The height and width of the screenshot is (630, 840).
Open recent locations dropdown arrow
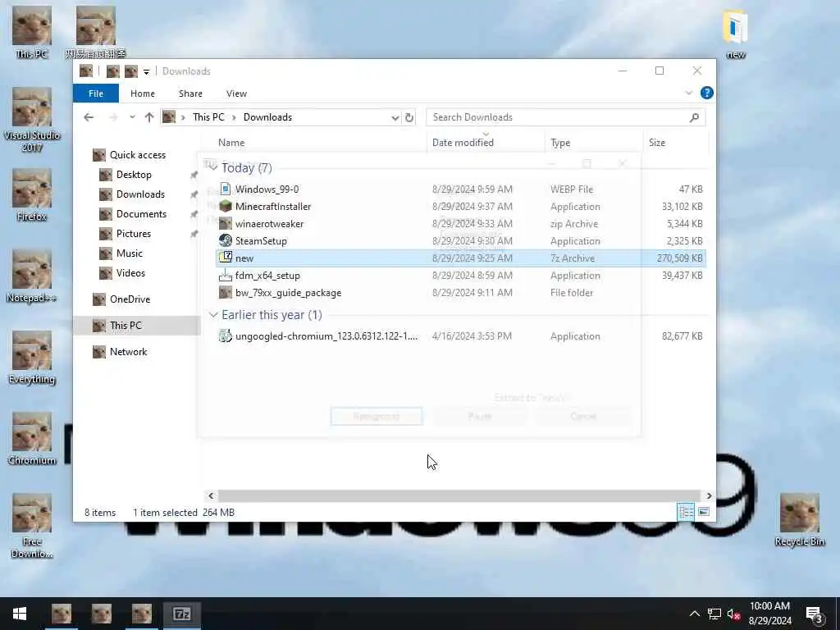click(x=132, y=117)
